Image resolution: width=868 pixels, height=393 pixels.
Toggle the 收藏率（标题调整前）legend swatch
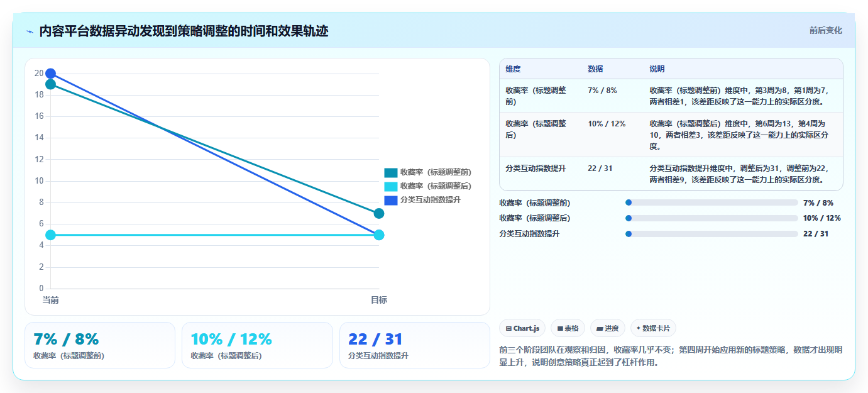click(x=391, y=172)
